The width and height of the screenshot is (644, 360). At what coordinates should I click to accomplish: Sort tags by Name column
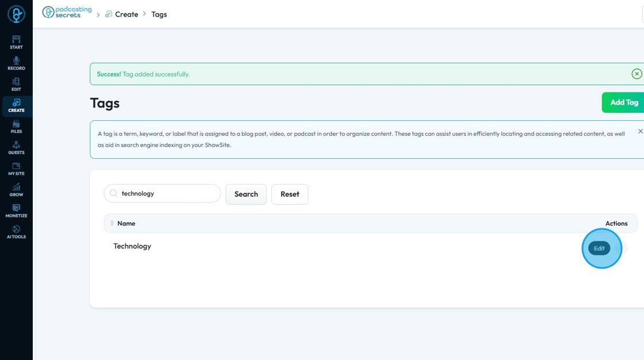click(112, 223)
